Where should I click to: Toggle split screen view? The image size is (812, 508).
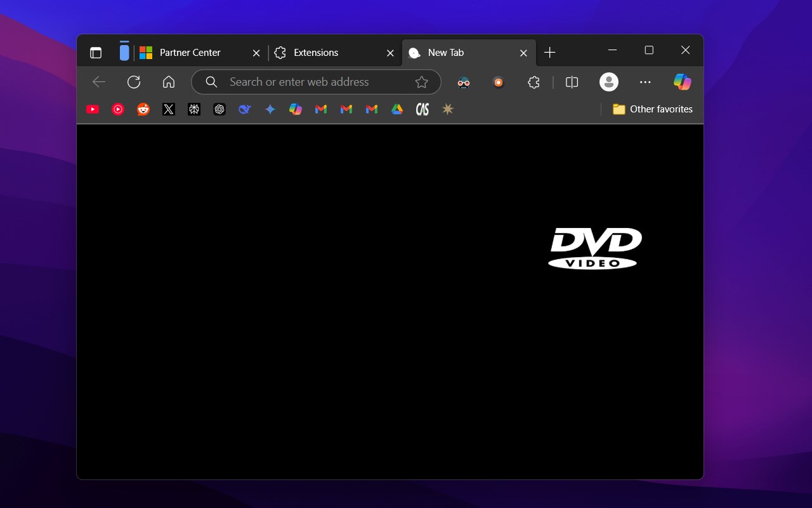coord(572,82)
